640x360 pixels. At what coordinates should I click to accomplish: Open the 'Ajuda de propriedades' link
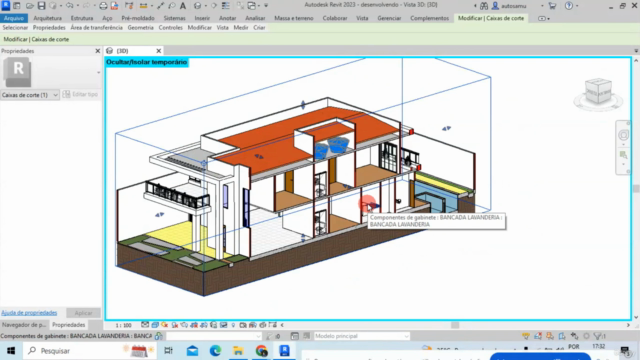click(29, 313)
